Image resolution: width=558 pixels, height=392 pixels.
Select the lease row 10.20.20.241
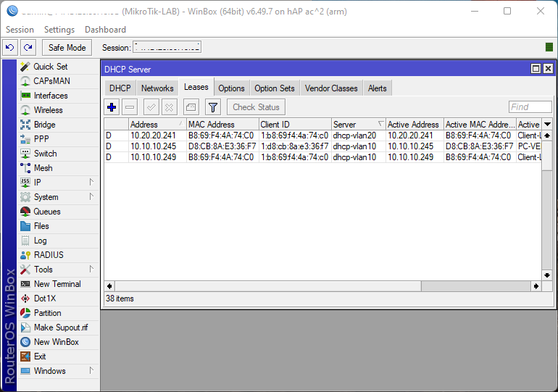pyautogui.click(x=322, y=135)
